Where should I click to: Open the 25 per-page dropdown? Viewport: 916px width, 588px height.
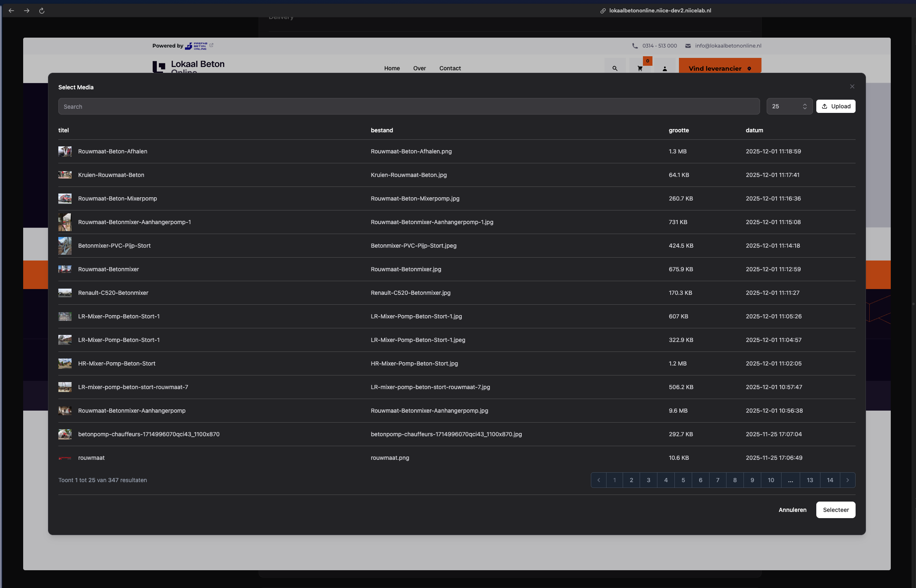coord(789,106)
